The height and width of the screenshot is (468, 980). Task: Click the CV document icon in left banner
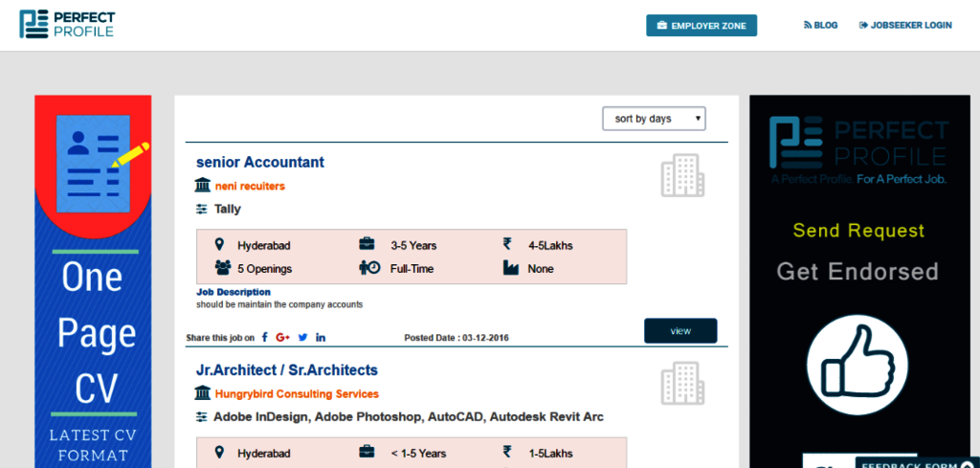[x=93, y=164]
